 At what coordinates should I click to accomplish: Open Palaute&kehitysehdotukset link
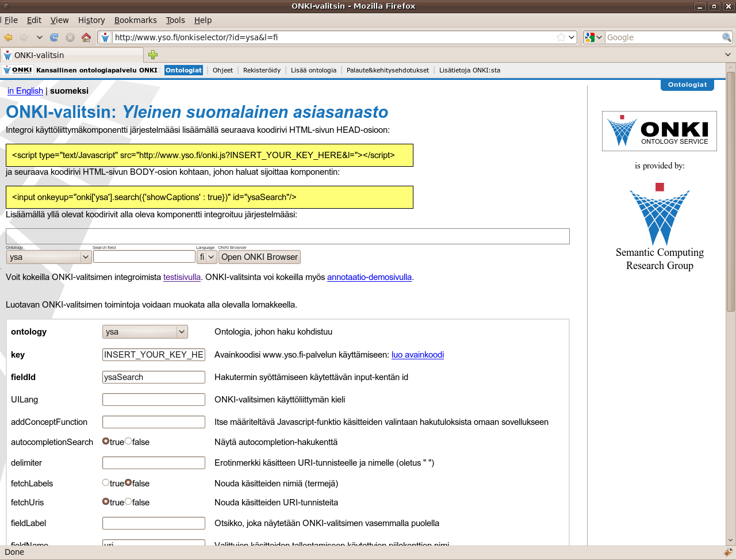tap(388, 70)
